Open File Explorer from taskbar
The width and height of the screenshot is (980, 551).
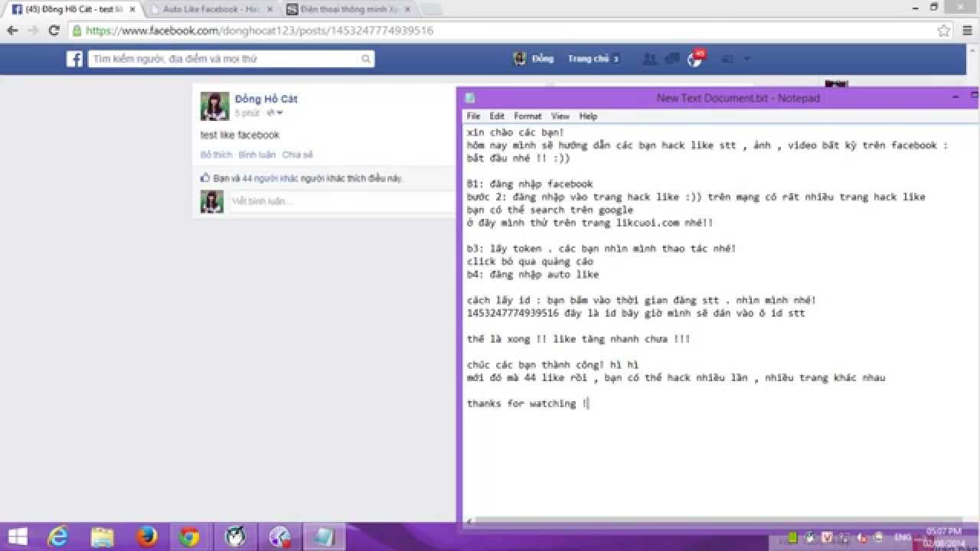pyautogui.click(x=103, y=536)
